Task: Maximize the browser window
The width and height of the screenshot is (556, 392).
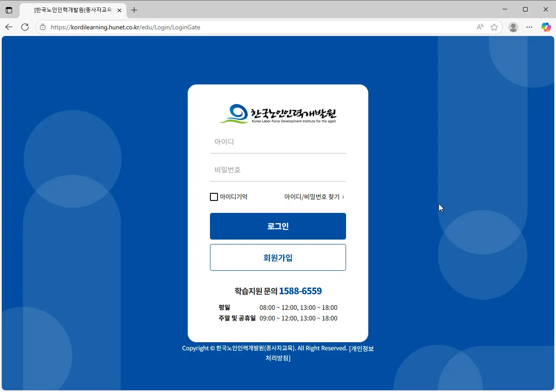Action: pos(525,9)
